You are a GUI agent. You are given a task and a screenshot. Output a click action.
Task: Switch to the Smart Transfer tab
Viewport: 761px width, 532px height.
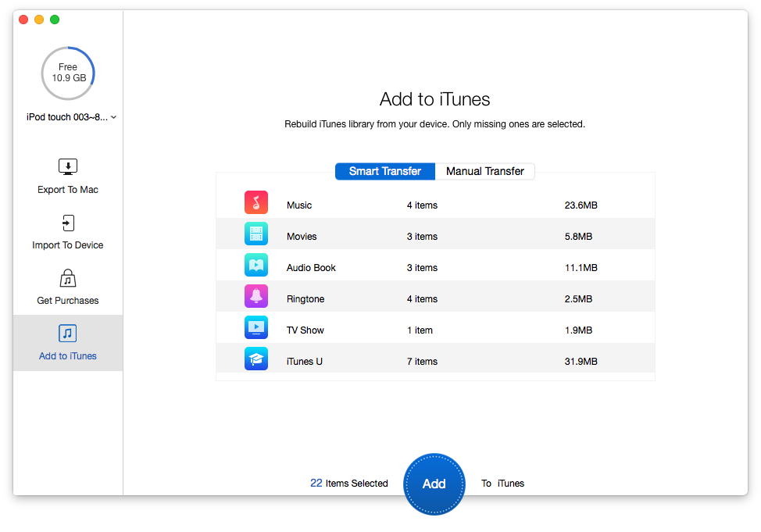point(385,171)
